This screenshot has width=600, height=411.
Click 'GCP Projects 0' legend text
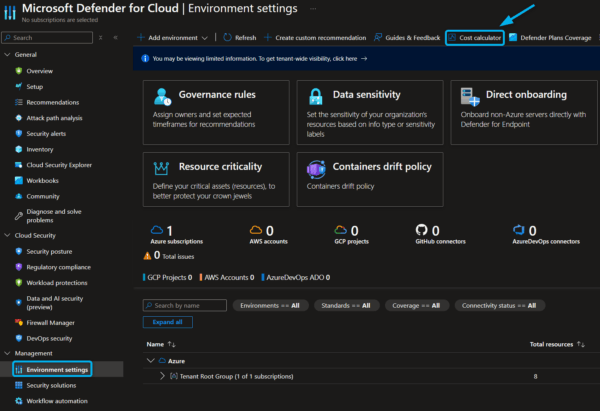click(170, 277)
